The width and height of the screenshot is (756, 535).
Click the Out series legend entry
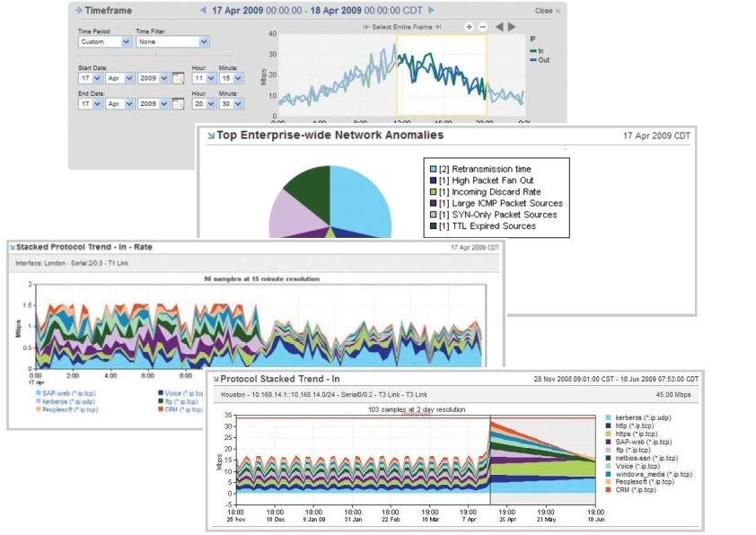point(540,60)
